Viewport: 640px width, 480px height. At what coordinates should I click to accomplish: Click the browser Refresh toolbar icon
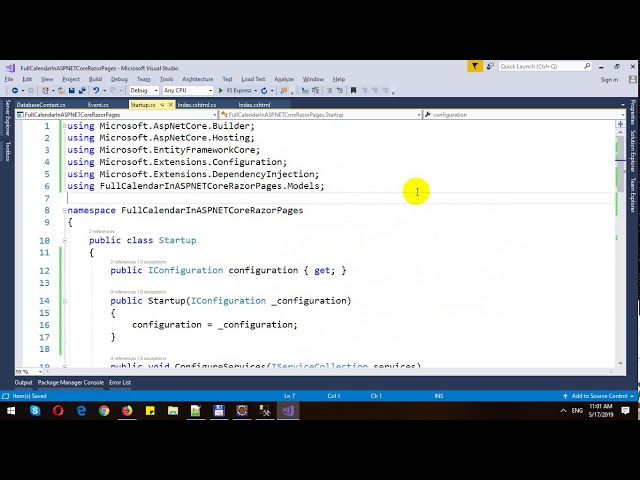click(264, 91)
